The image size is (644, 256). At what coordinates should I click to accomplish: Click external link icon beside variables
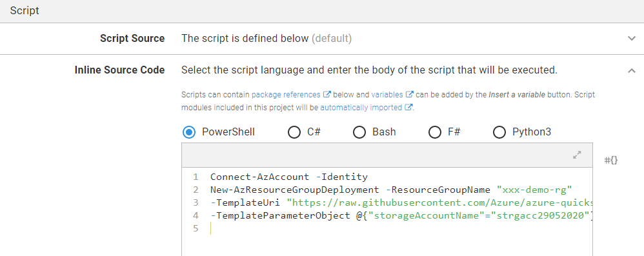click(410, 94)
